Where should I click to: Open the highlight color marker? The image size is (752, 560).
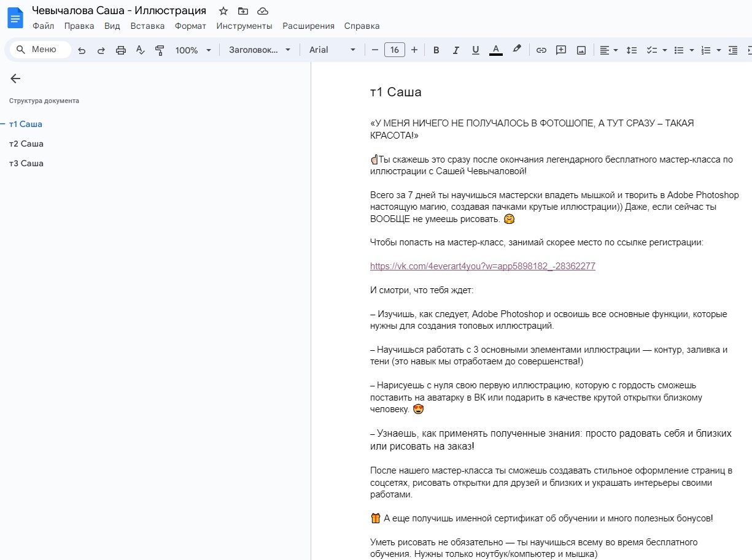point(517,50)
